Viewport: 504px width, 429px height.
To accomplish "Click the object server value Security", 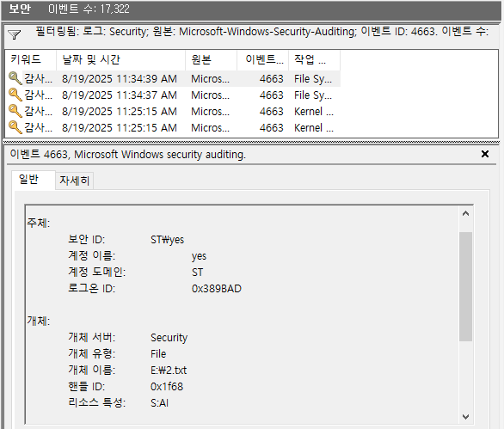I will point(169,338).
